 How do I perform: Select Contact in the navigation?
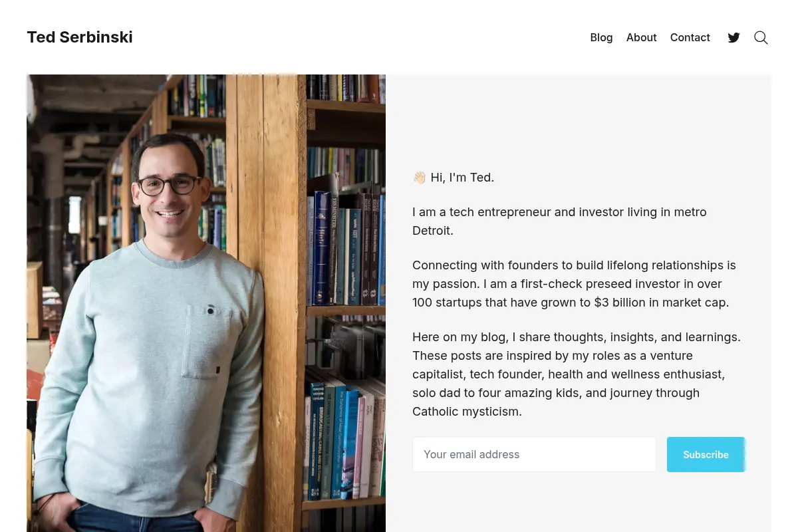[x=690, y=37]
